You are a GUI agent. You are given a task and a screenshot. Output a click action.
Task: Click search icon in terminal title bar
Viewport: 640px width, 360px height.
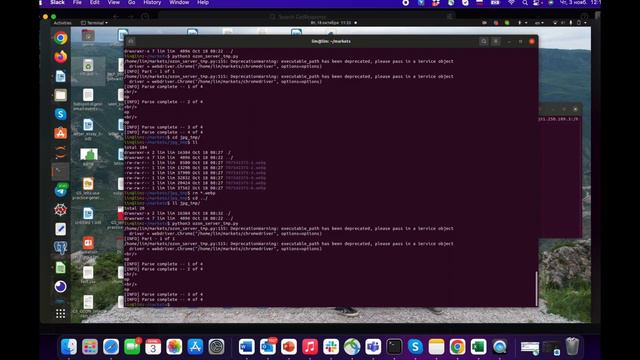(x=484, y=41)
